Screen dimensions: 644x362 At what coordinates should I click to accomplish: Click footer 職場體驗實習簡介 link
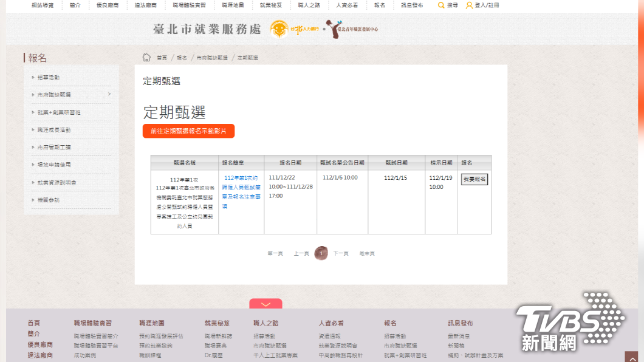(96, 336)
